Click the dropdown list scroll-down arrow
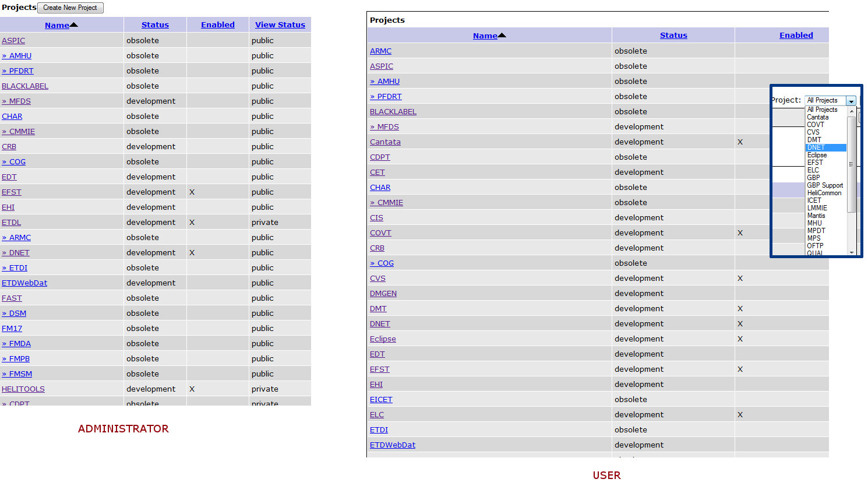Image resolution: width=868 pixels, height=486 pixels. tap(851, 252)
